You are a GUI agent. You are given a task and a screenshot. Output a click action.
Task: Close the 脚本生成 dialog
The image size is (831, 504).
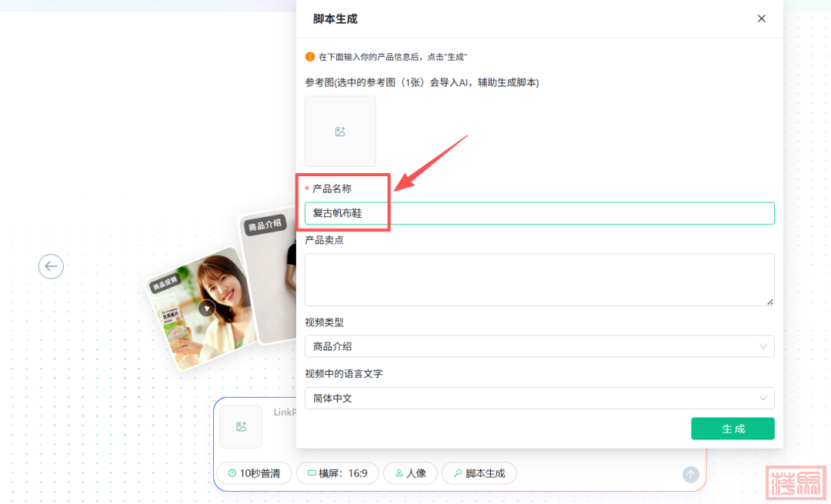(761, 18)
